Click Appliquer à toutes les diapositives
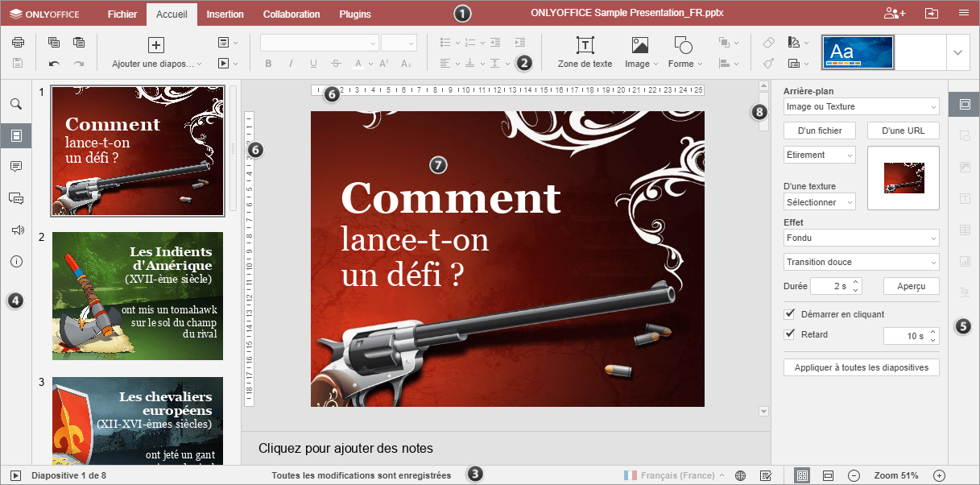 point(861,367)
